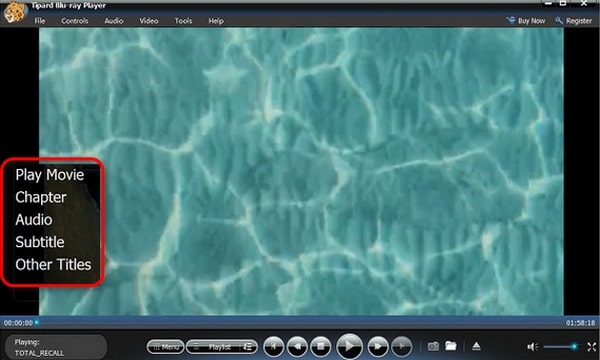Click the 01:58:18 total duration

coord(580,323)
